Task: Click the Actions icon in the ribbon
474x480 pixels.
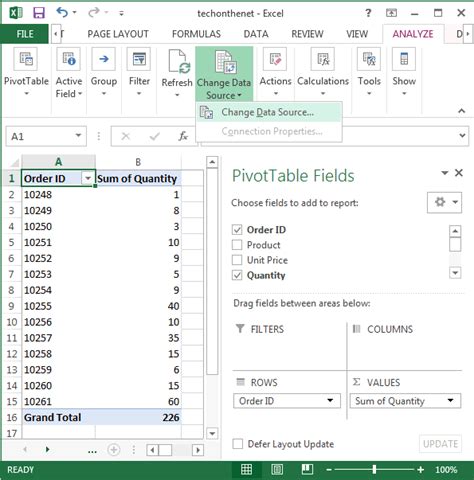Action: (x=275, y=59)
